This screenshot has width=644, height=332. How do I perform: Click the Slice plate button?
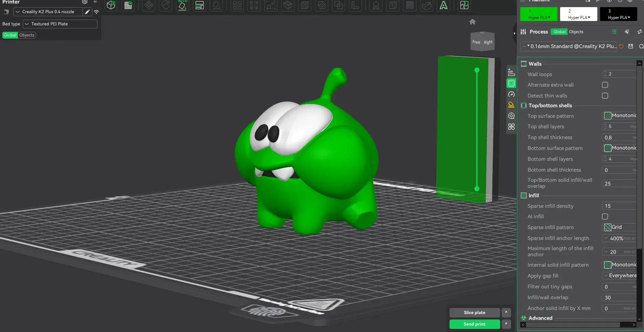[475, 313]
